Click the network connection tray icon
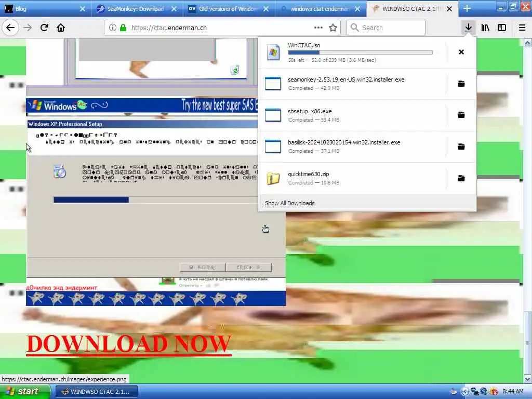532x399 pixels. pos(474,392)
